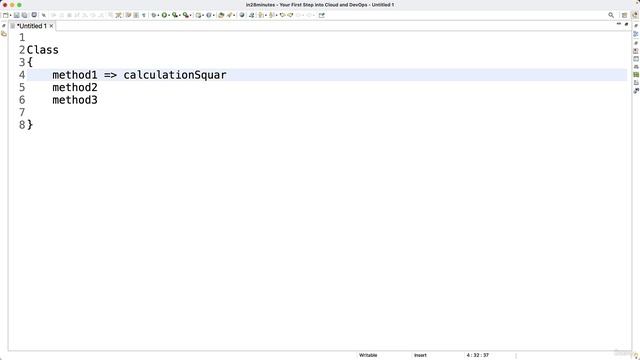
Task: Open the Package Explorer fast view icon
Action: tap(4, 34)
